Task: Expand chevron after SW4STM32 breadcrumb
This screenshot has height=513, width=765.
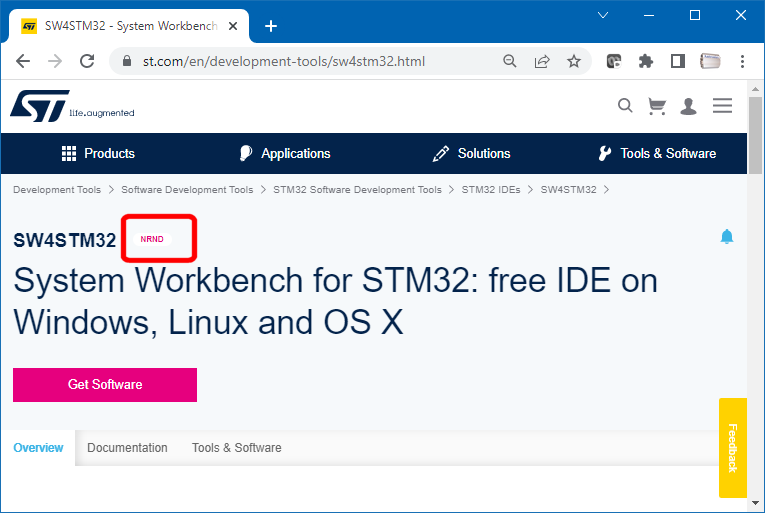Action: click(606, 189)
